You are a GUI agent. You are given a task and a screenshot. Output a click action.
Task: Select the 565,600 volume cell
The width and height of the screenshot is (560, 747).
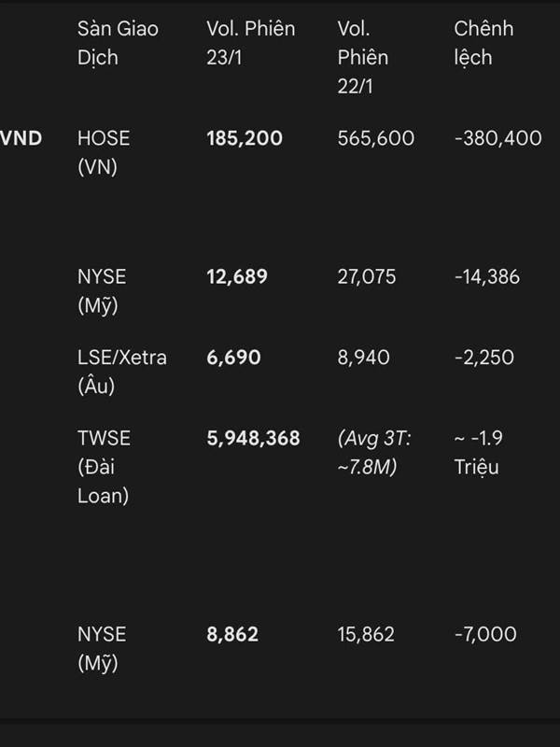click(x=376, y=138)
